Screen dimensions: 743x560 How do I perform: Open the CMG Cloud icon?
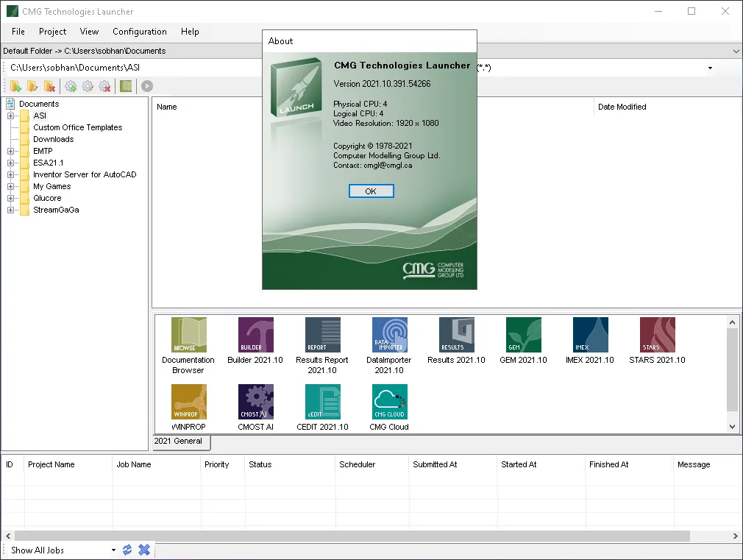click(x=389, y=402)
